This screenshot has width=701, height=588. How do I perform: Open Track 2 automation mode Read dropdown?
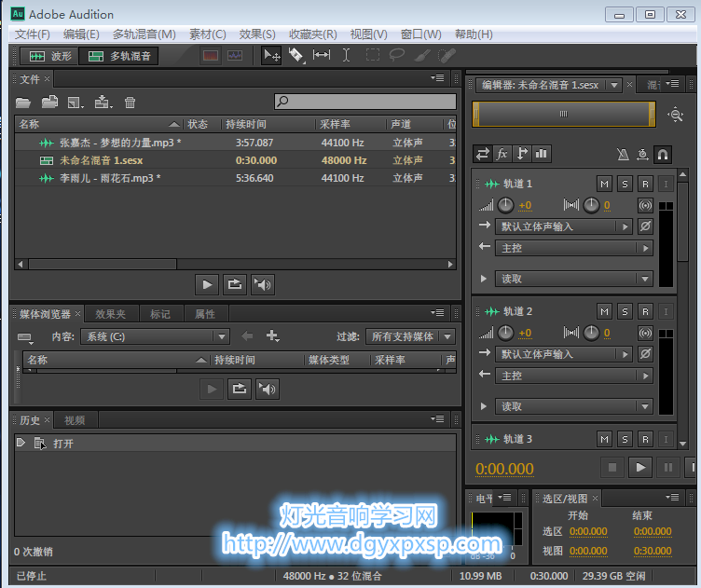574,406
